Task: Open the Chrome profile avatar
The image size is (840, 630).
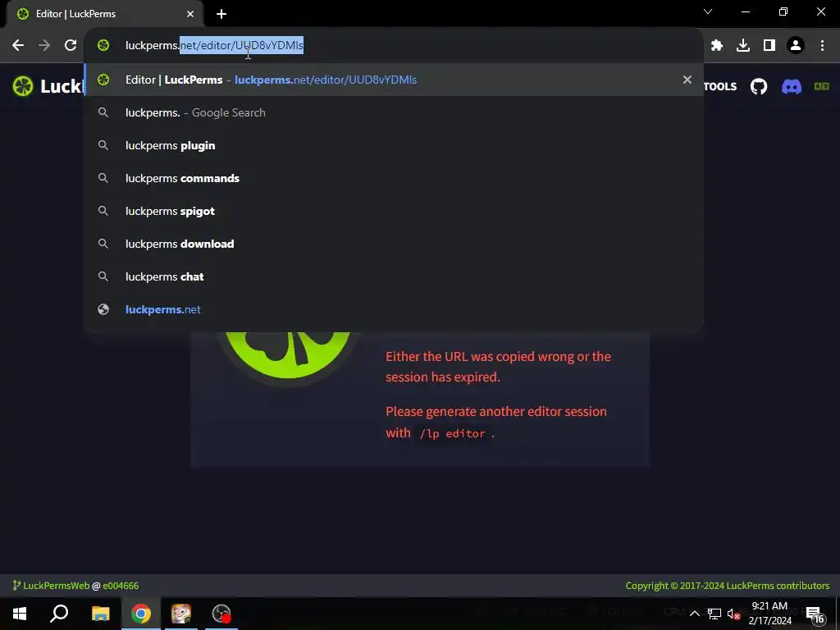Action: pos(796,46)
